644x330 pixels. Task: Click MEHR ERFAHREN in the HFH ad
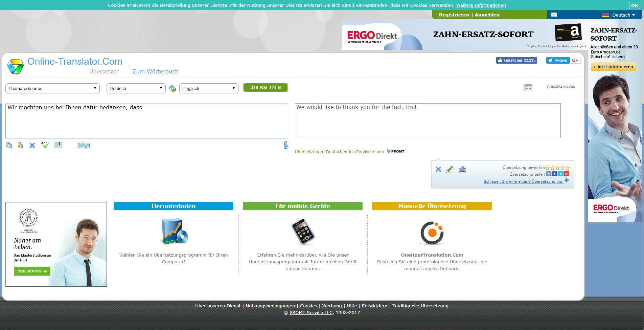click(x=32, y=271)
